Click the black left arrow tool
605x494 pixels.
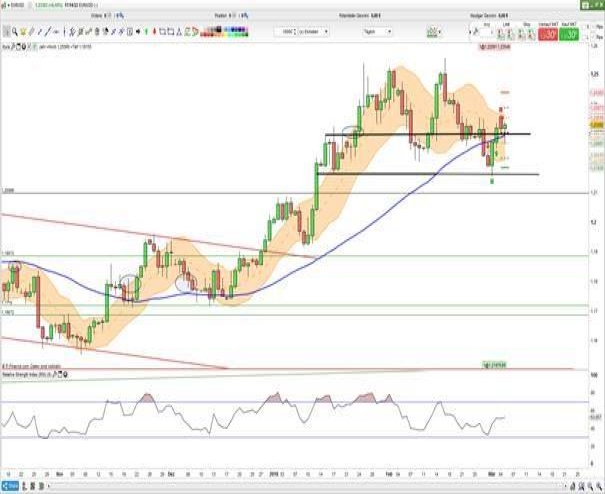(x=138, y=32)
